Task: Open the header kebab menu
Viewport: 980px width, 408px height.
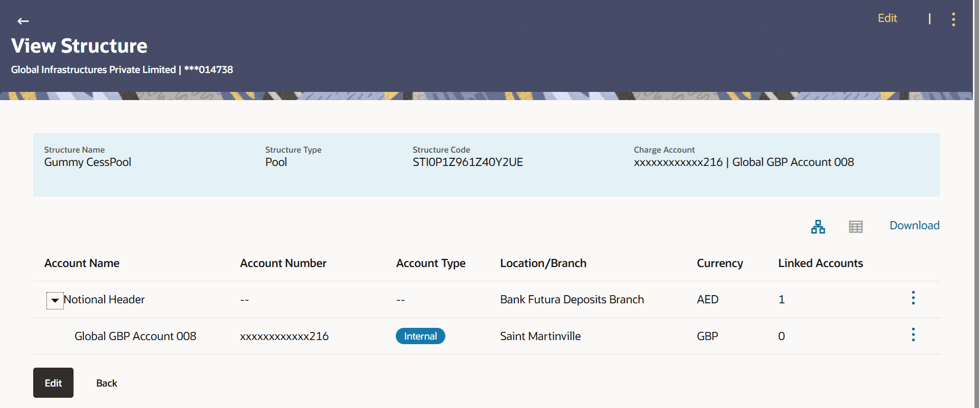Action: 953,19
